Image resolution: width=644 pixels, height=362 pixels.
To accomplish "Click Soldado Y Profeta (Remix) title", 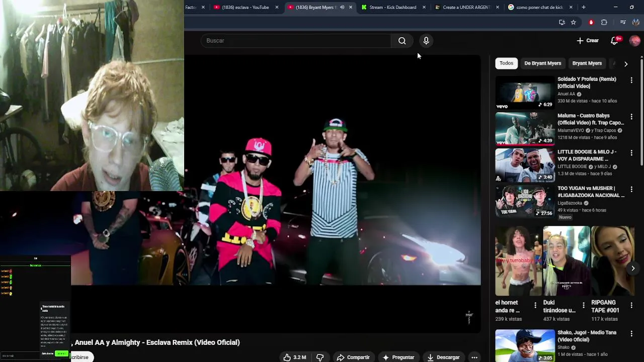I will point(587,82).
